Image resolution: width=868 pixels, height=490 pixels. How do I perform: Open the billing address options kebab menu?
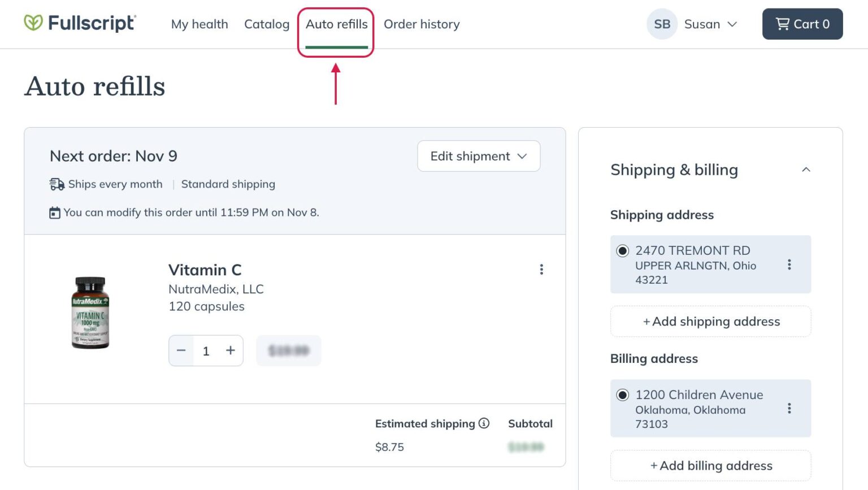pyautogui.click(x=789, y=408)
